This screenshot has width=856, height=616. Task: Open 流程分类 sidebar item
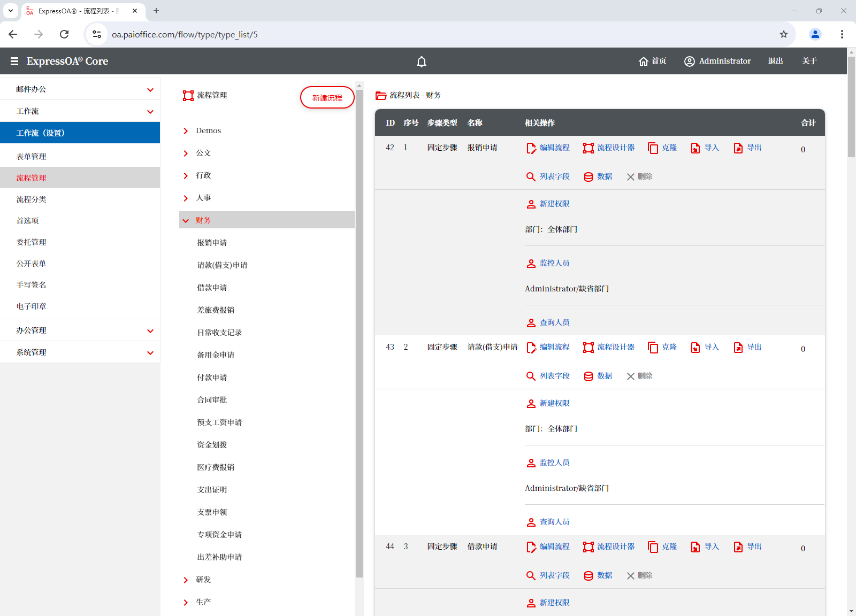(x=80, y=199)
